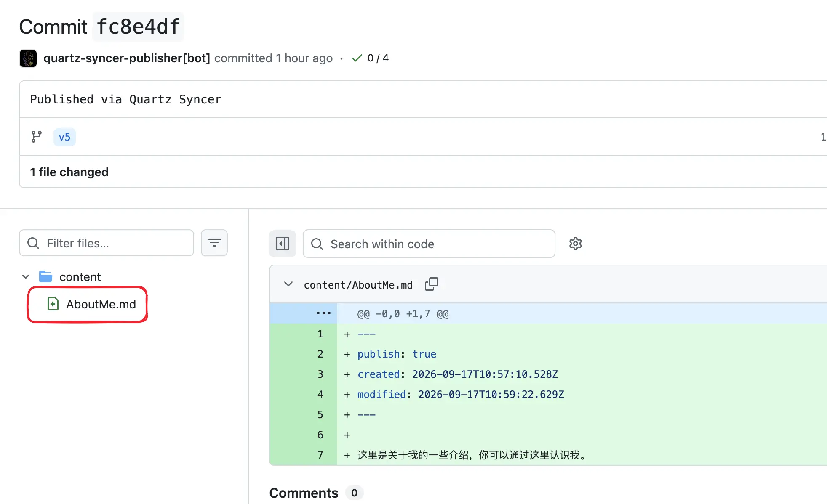Image resolution: width=827 pixels, height=504 pixels.
Task: Click the 0 / 4 checks status
Action: (378, 58)
